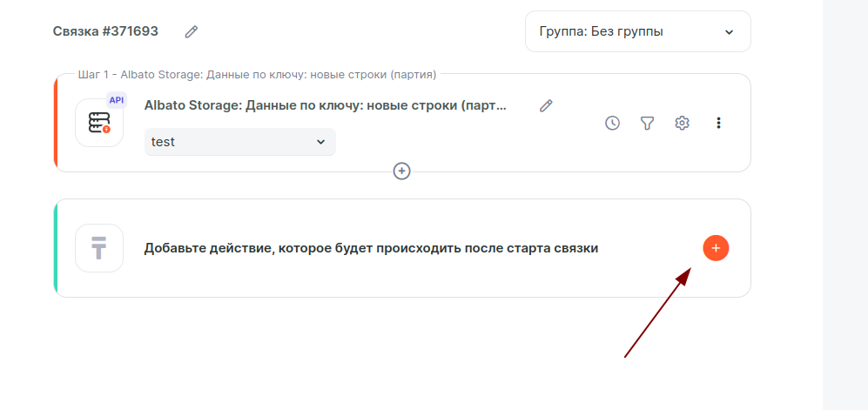Click the API badge on step 1
The image size is (868, 410).
117,100
